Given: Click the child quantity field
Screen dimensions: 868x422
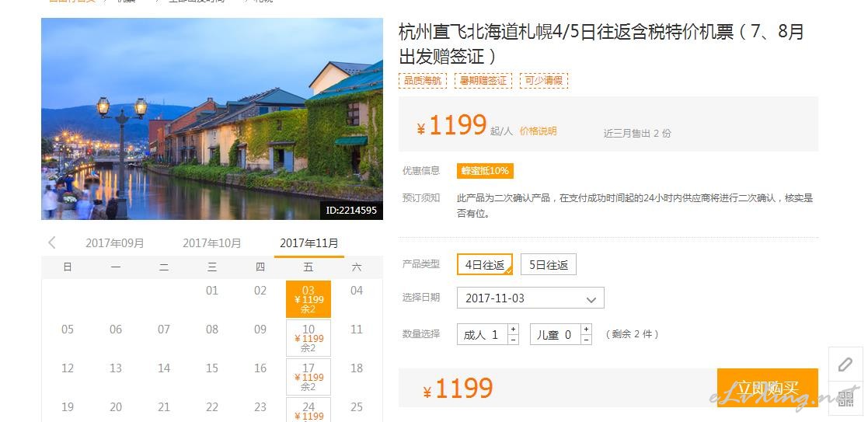Looking at the screenshot, I should coord(556,334).
